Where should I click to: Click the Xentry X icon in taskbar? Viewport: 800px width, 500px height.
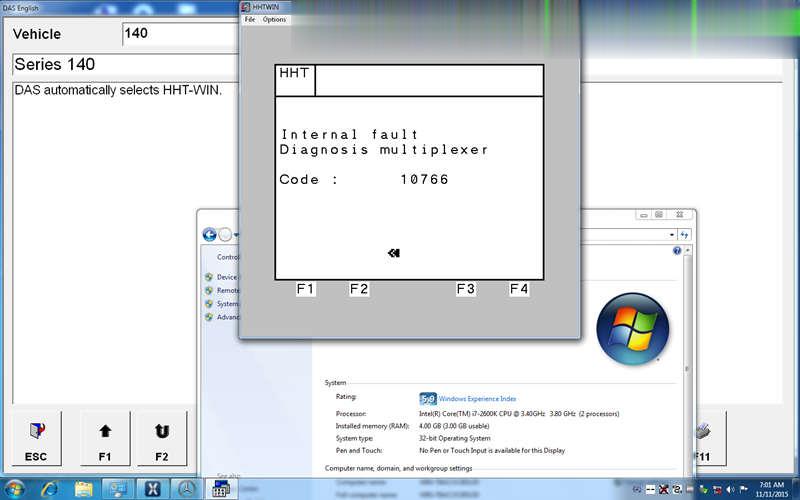pos(152,489)
